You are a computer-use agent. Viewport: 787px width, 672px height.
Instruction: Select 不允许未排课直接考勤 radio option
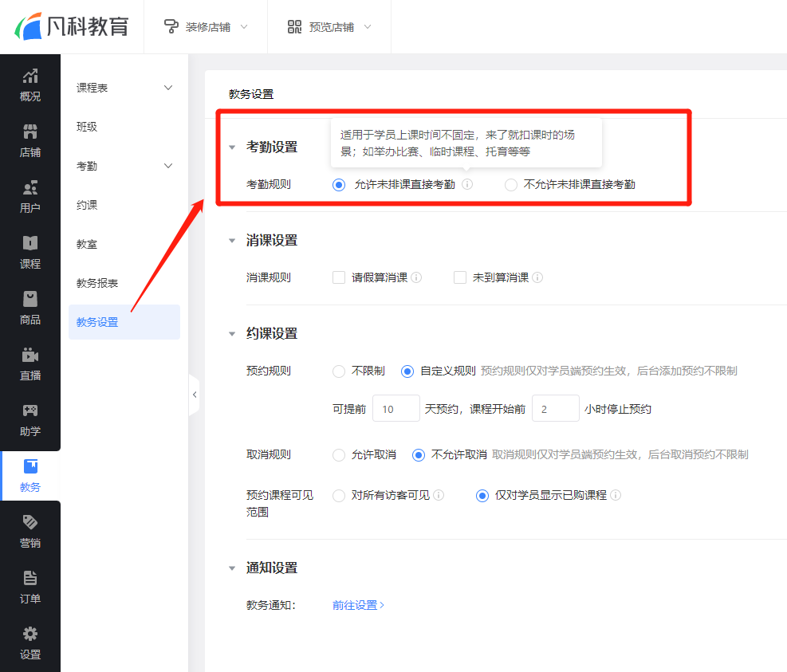pos(511,185)
